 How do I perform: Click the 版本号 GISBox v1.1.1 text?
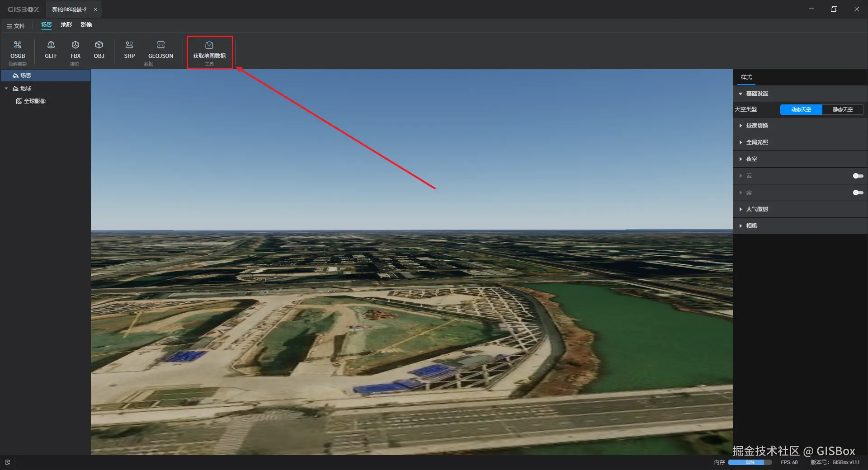835,462
